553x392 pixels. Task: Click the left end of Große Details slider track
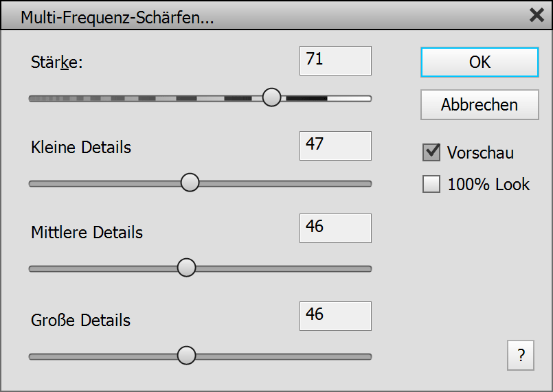[x=33, y=356]
